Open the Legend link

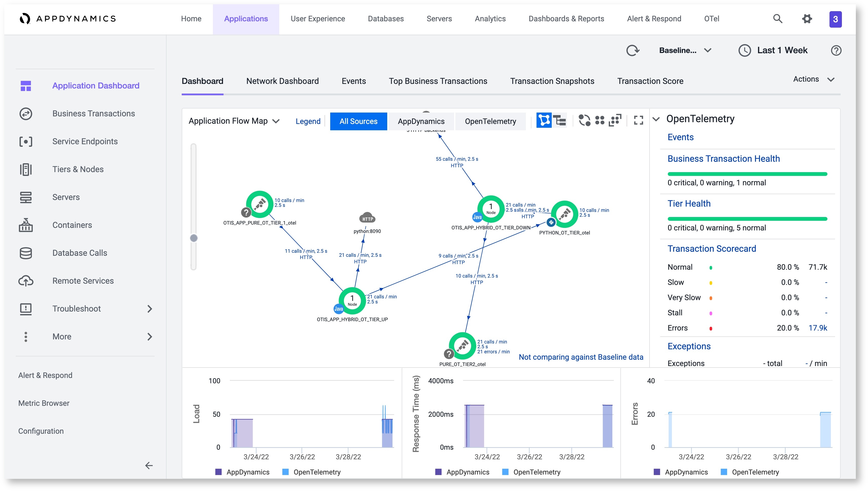coord(308,121)
